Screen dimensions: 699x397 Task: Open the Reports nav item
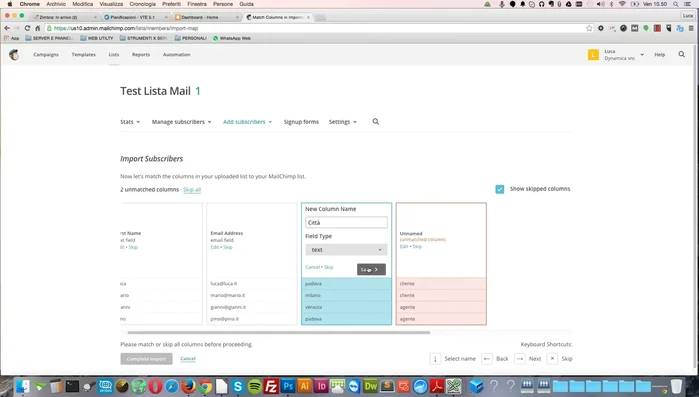[141, 54]
